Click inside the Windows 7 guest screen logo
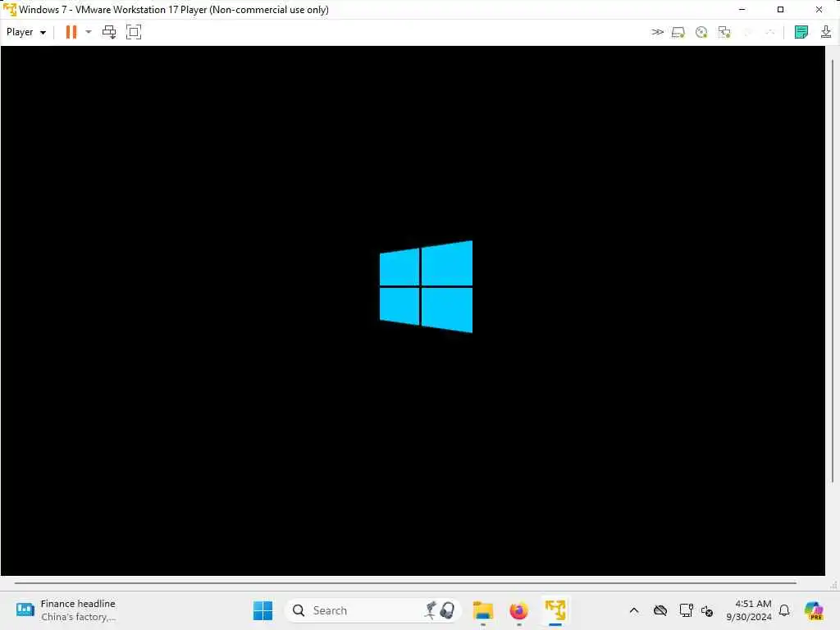 pos(426,286)
